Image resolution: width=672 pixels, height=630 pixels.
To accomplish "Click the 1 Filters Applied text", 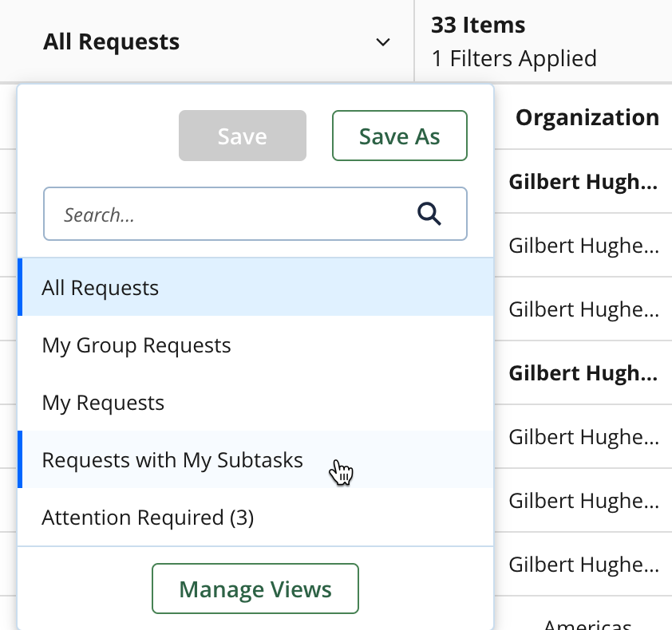I will coord(514,58).
